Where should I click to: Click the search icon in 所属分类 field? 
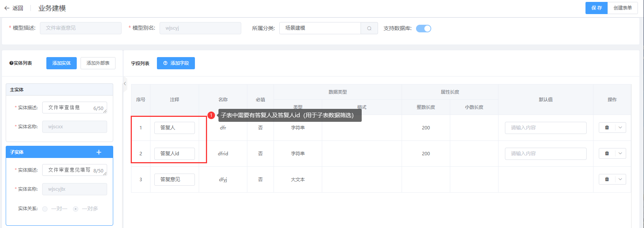369,28
